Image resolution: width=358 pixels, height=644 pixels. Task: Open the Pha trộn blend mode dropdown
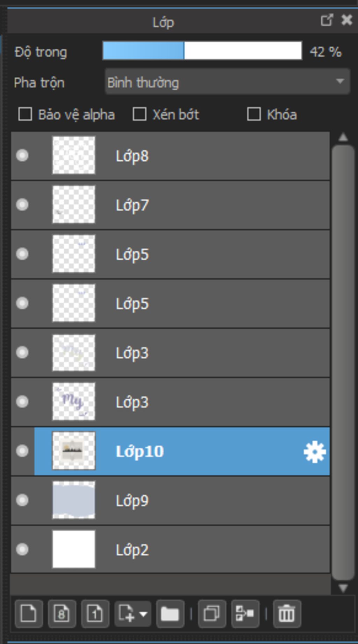[x=227, y=82]
